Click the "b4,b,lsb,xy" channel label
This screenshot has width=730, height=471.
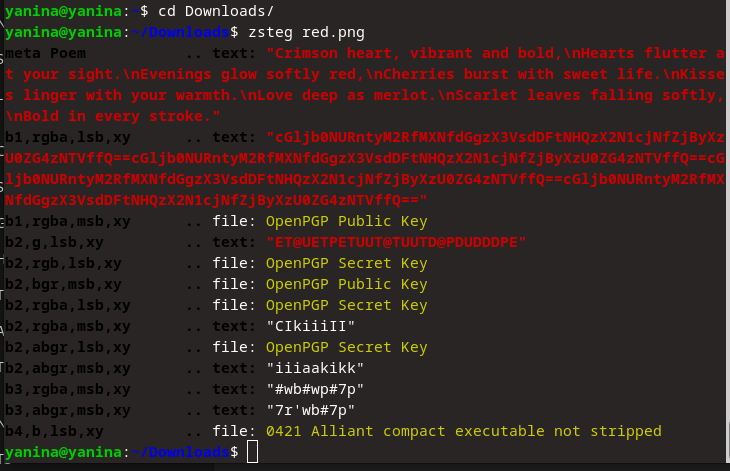tap(53, 431)
